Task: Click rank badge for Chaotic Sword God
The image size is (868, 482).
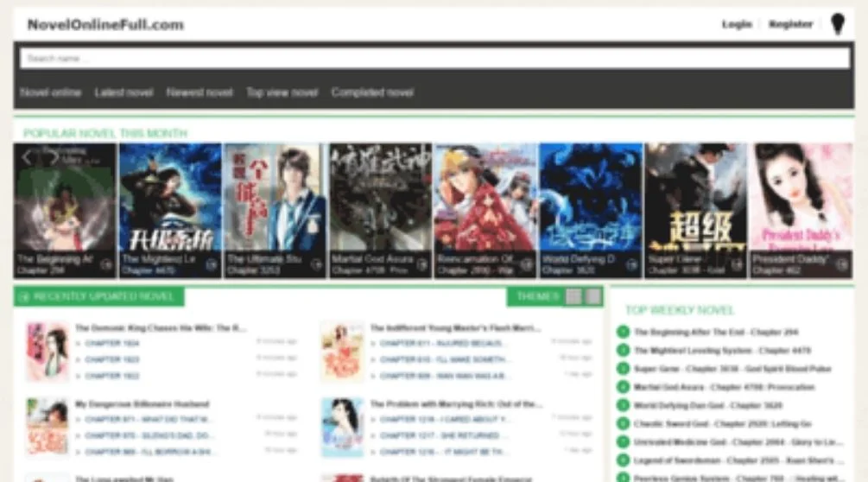Action: pos(623,424)
